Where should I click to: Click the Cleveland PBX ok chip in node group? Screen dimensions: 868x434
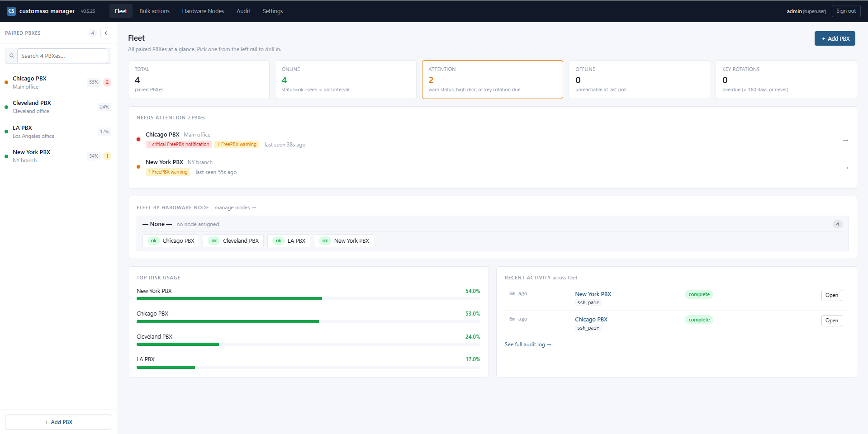point(233,241)
